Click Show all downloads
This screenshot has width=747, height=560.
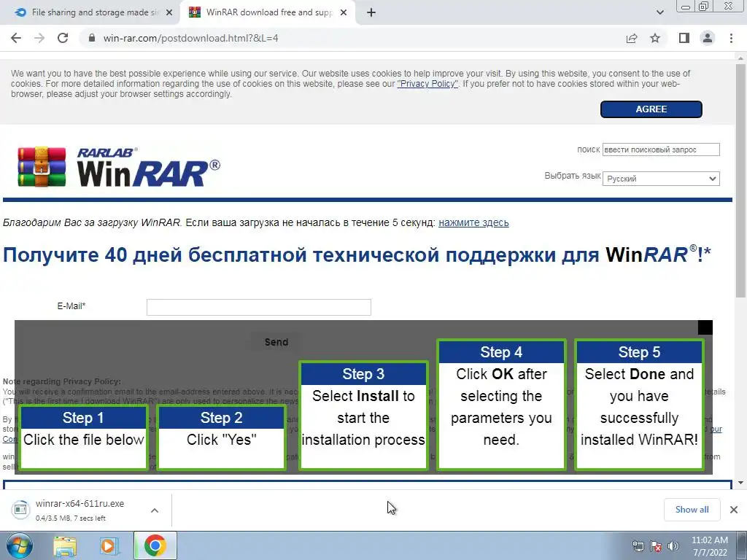click(x=692, y=510)
